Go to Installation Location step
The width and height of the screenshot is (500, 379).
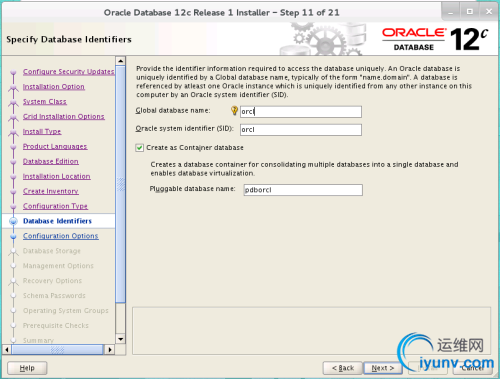click(57, 176)
